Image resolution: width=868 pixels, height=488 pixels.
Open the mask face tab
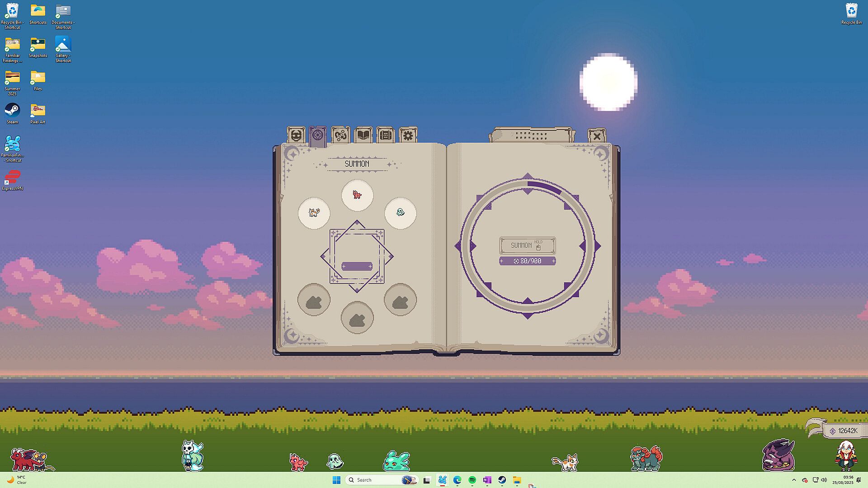click(x=296, y=135)
